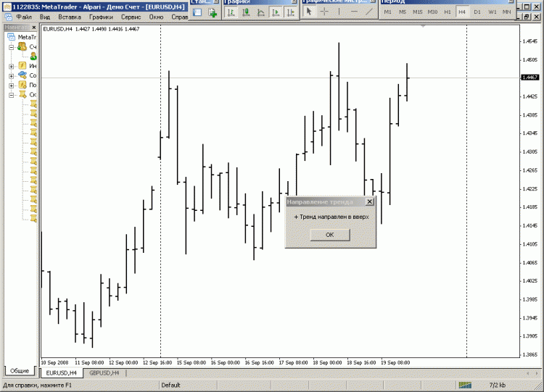Toggle the chart shift button
Viewport: 544px width, 392px height.
[290, 12]
